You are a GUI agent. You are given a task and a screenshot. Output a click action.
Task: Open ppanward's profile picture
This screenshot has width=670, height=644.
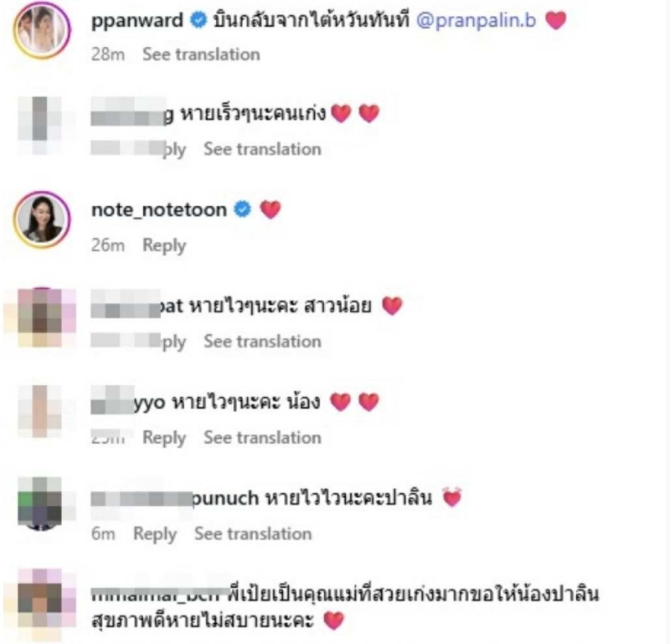pyautogui.click(x=42, y=30)
